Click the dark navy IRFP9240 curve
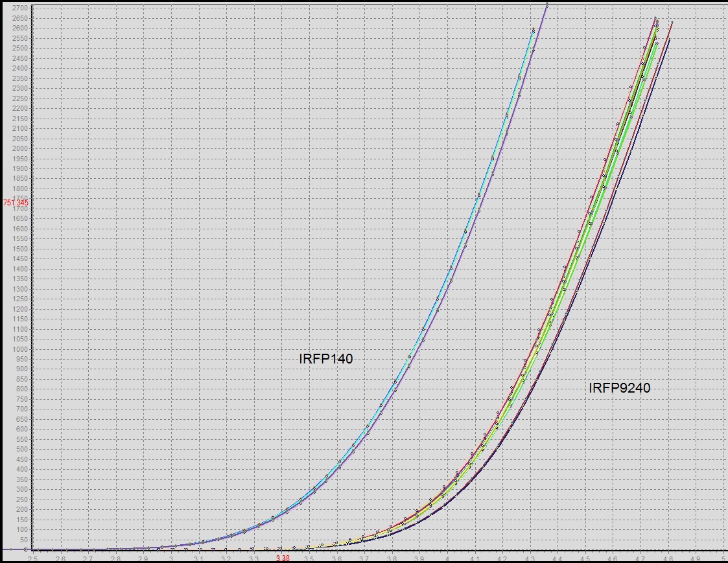 [x=605, y=223]
